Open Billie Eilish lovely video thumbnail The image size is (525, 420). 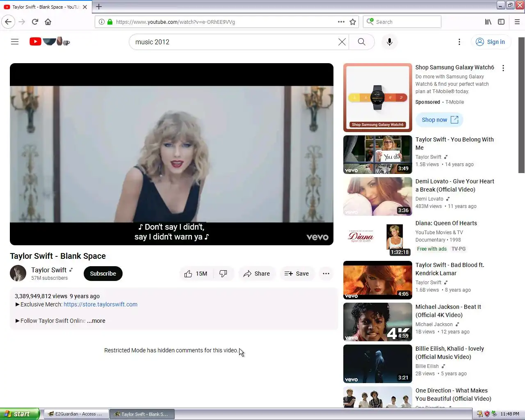(x=378, y=364)
